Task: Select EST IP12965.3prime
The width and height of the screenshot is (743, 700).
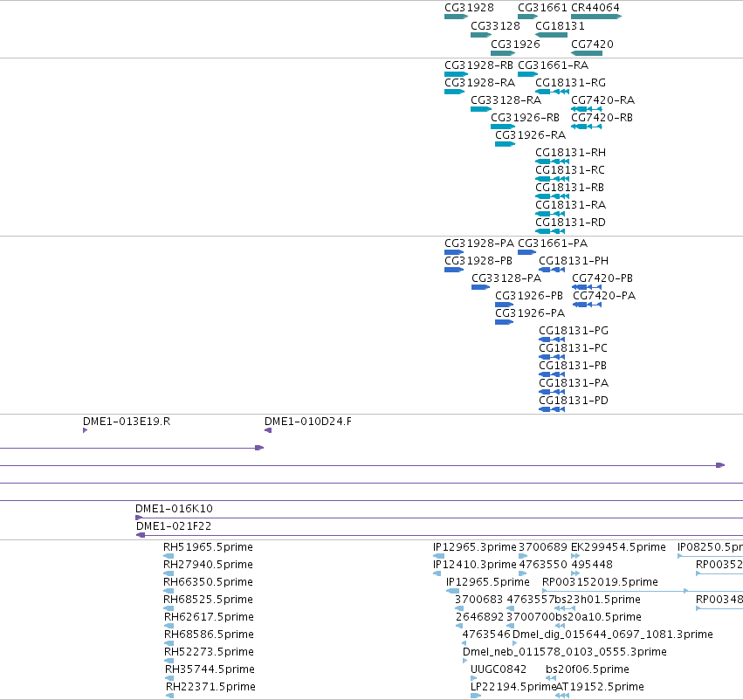Action: [439, 557]
